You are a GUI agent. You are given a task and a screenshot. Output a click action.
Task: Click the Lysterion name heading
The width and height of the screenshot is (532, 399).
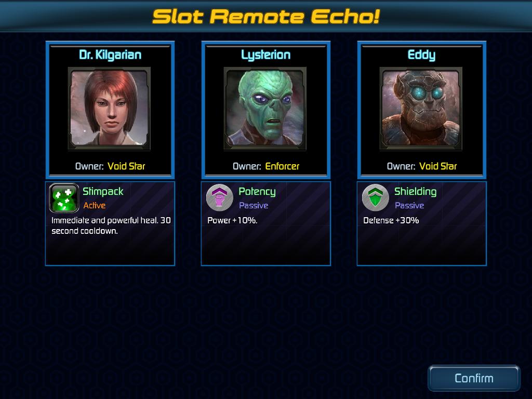[x=265, y=55]
